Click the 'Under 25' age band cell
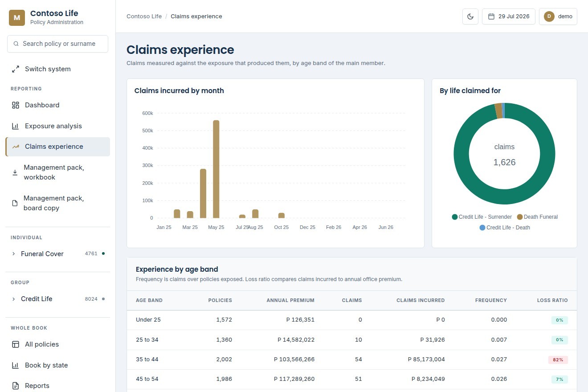This screenshot has width=588, height=392. tap(148, 320)
